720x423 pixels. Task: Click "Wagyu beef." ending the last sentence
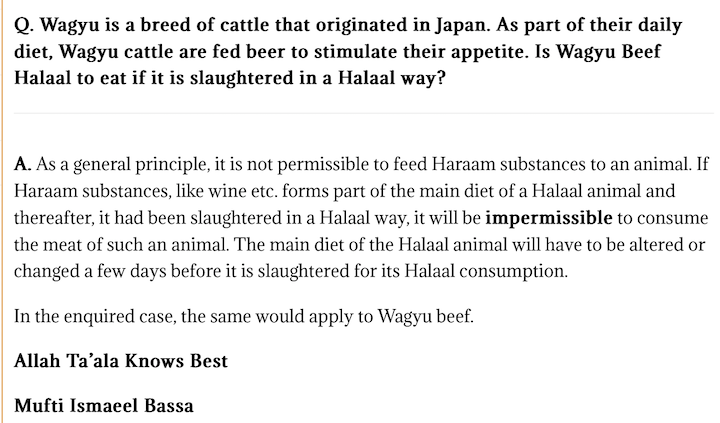426,317
